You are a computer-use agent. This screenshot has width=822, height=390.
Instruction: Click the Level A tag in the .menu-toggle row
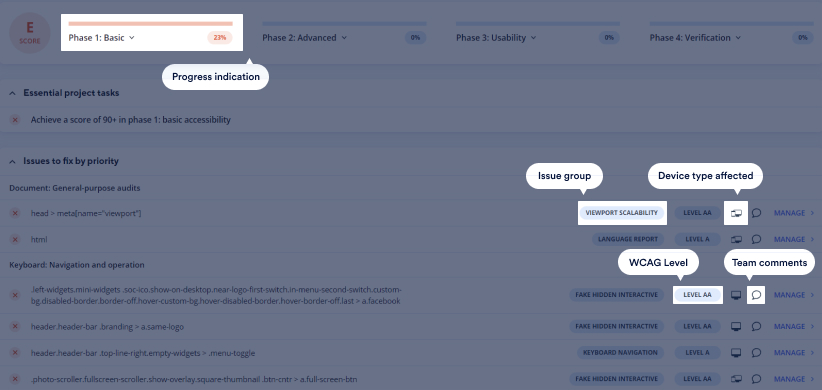(697, 353)
